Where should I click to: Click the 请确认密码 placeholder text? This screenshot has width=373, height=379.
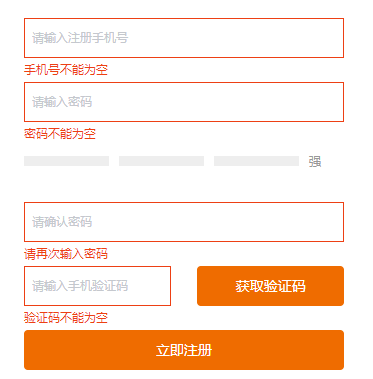point(62,222)
